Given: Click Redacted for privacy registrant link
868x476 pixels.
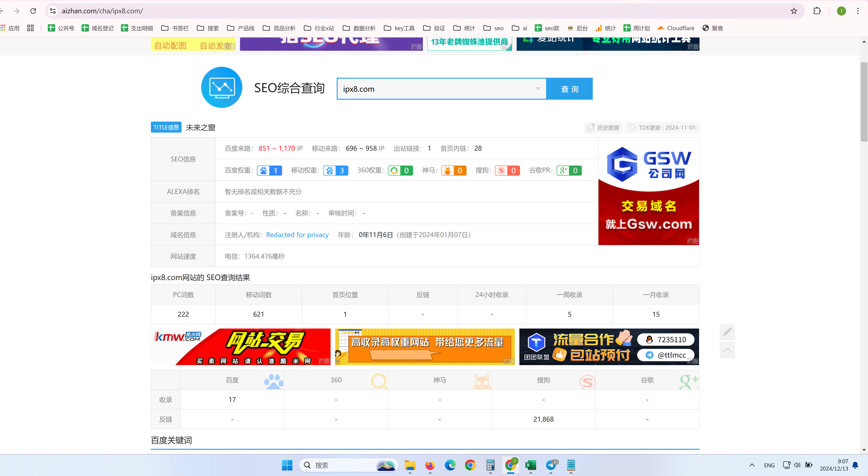Looking at the screenshot, I should coord(297,235).
